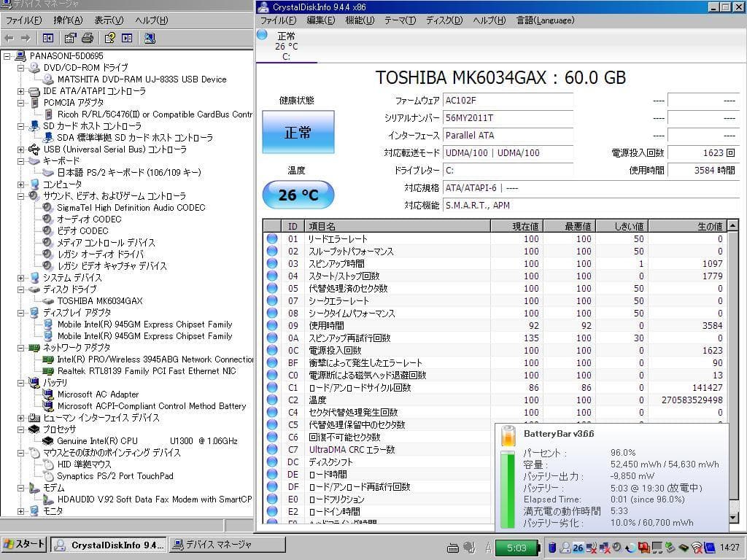Click the serial number field 56MY2011T

(x=508, y=118)
